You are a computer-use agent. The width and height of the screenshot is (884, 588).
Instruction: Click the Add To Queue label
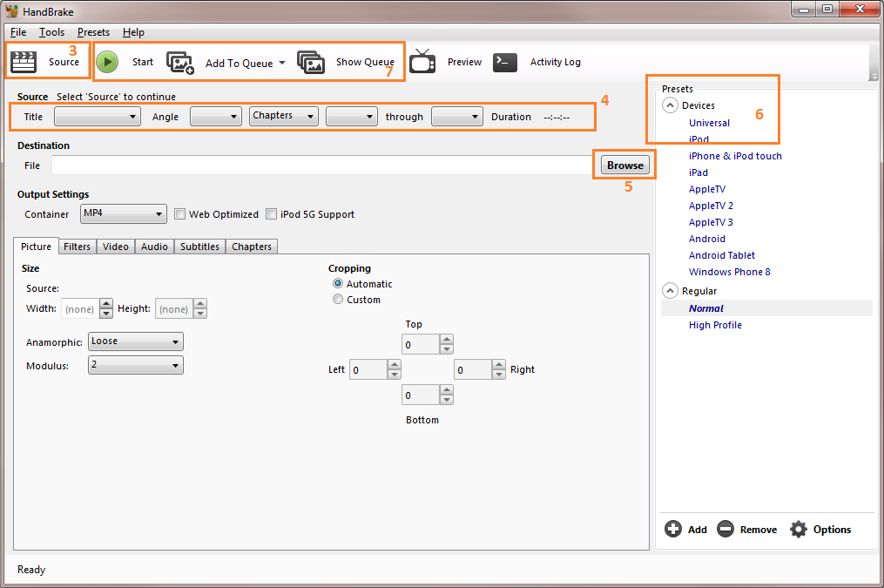[239, 63]
